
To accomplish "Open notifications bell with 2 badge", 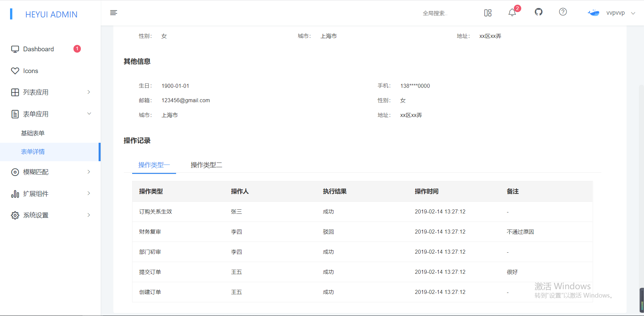I will point(512,12).
